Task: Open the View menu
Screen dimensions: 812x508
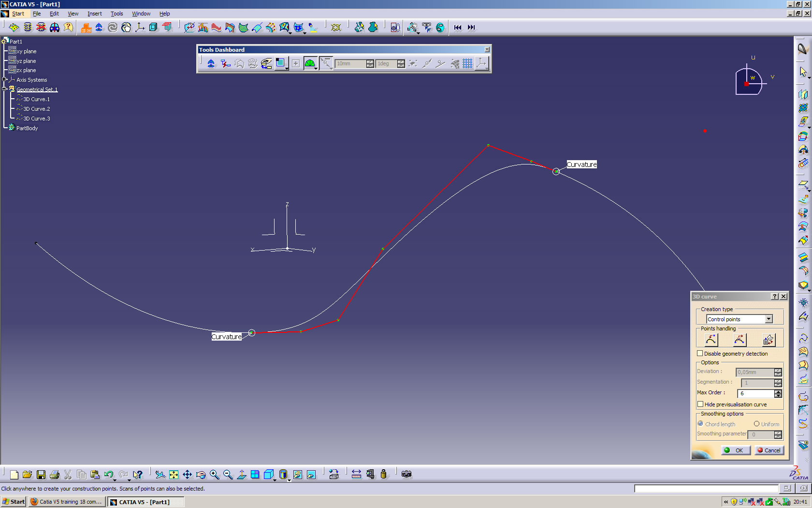Action: (x=73, y=14)
